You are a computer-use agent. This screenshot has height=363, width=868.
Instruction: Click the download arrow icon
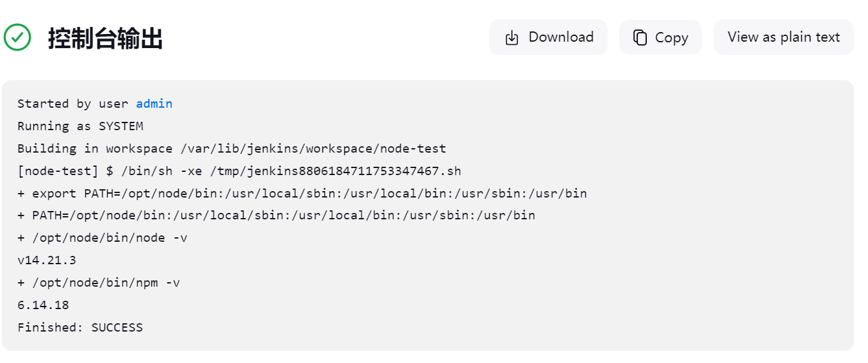point(512,38)
